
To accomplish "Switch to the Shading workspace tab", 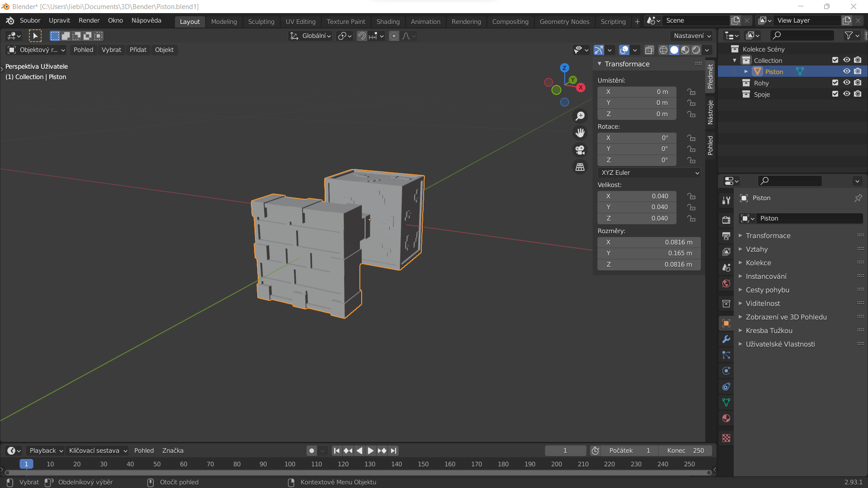I will [388, 21].
